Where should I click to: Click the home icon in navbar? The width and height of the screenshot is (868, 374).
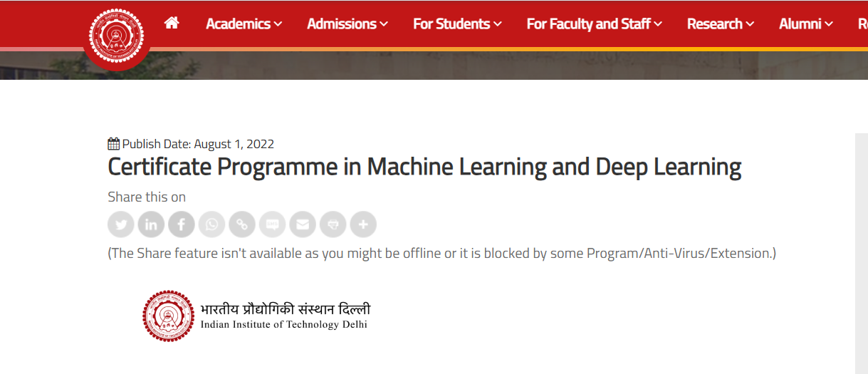click(171, 24)
